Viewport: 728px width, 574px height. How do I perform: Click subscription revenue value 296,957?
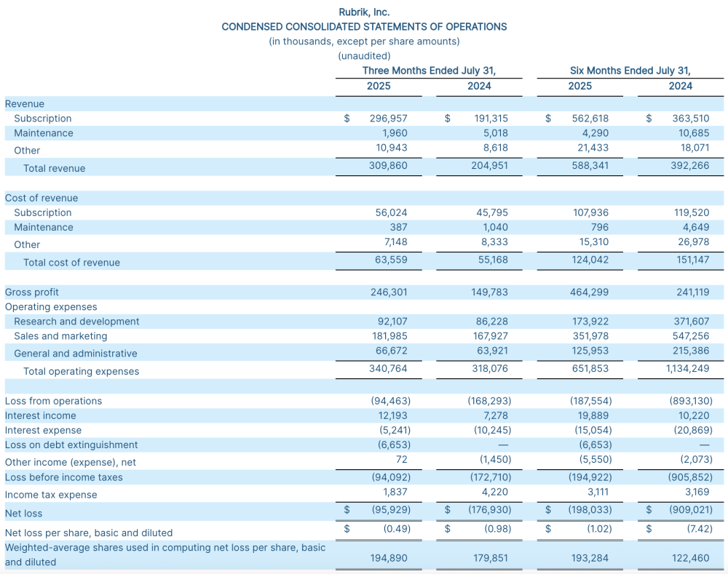coord(388,119)
